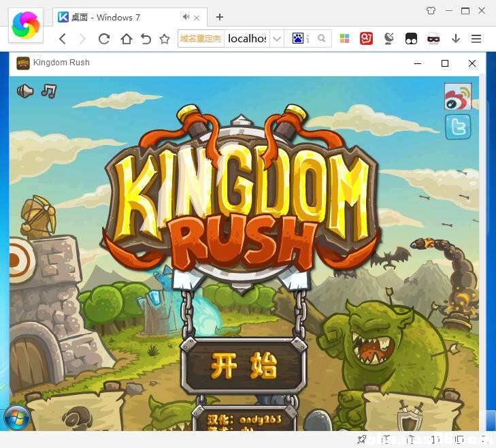Click the search magnifier icon
This screenshot has height=448, width=496.
click(x=321, y=38)
